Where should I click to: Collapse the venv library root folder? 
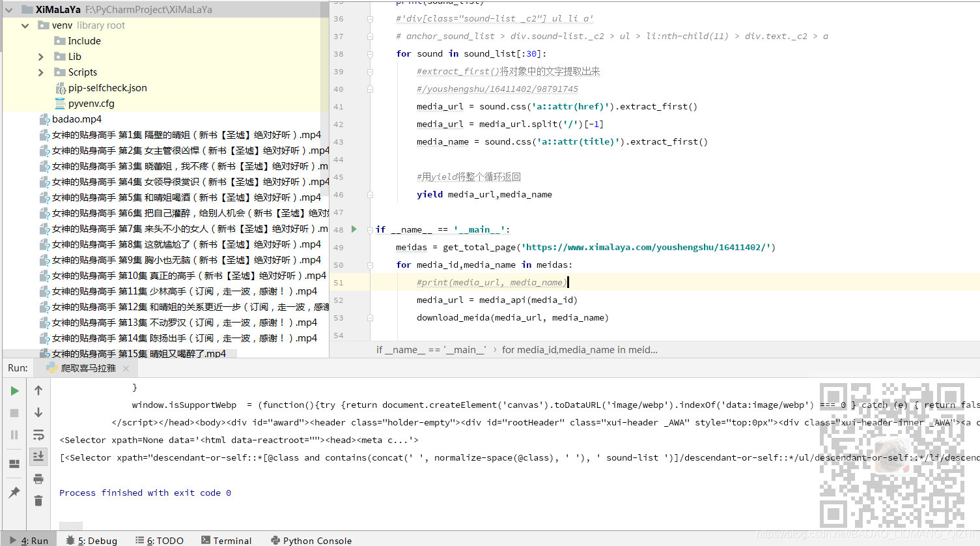(25, 25)
